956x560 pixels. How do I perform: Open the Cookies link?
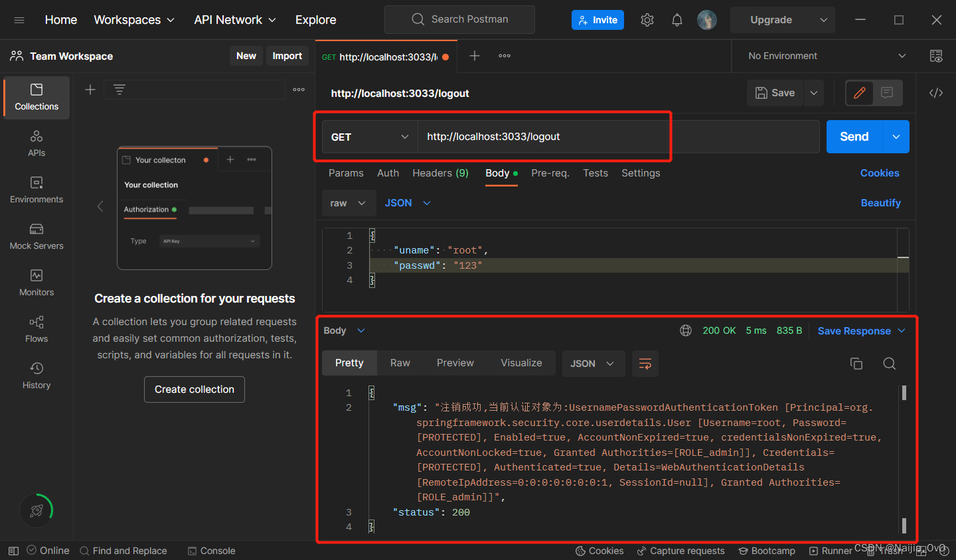tap(880, 173)
